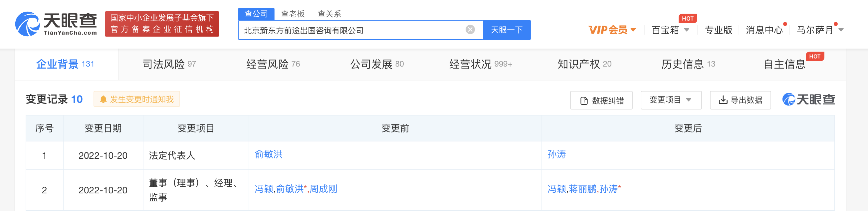Viewport: 868px width, 211px height.
Task: Open the 变更项目 filter dropdown
Action: 671,100
